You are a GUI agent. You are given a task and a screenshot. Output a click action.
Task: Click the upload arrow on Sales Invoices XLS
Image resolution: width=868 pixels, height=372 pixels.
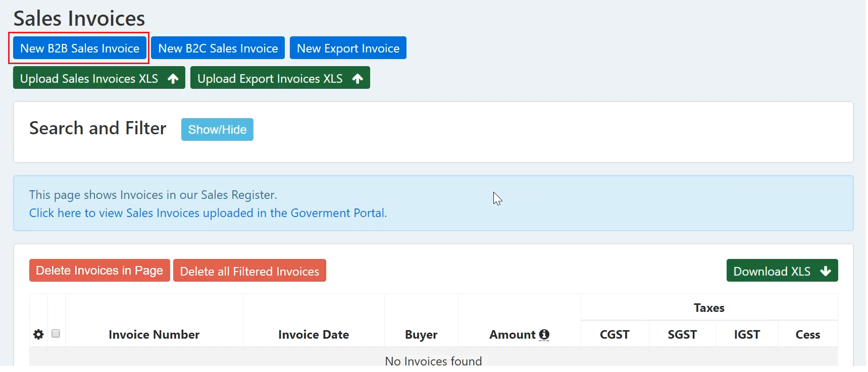[x=173, y=79]
